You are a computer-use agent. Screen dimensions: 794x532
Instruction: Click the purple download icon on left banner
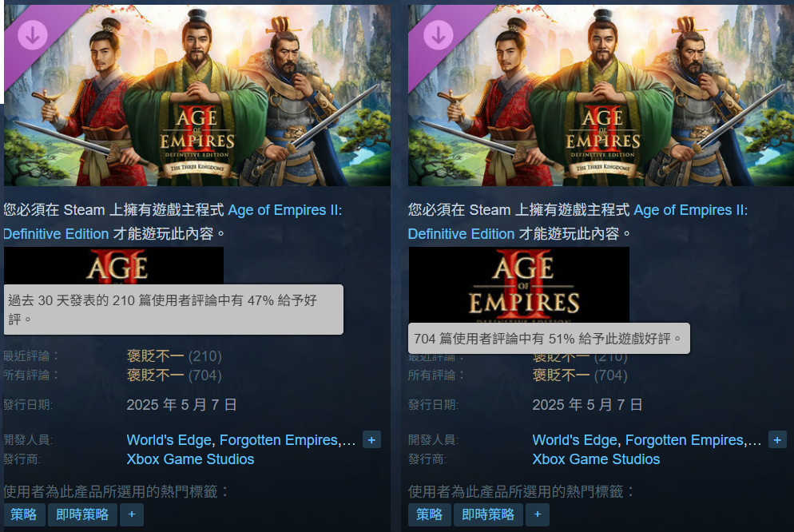click(33, 35)
